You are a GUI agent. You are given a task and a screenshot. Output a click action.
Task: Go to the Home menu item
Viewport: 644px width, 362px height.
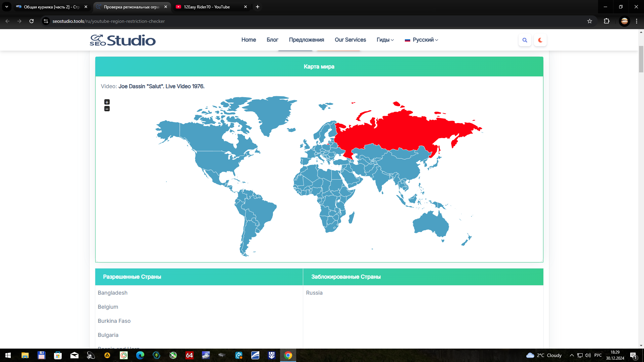249,40
